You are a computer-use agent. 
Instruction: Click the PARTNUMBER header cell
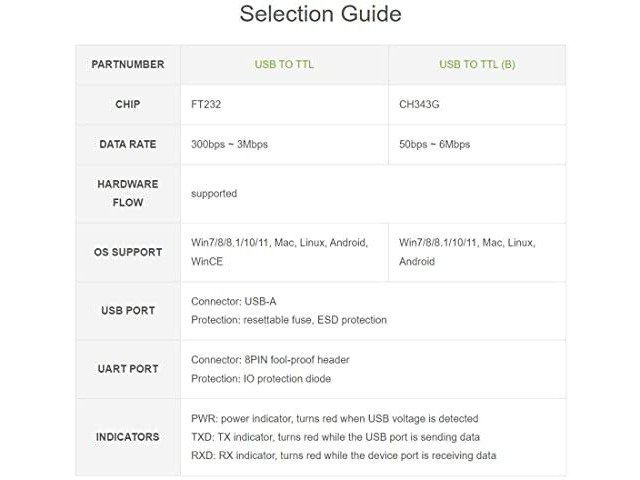128,64
